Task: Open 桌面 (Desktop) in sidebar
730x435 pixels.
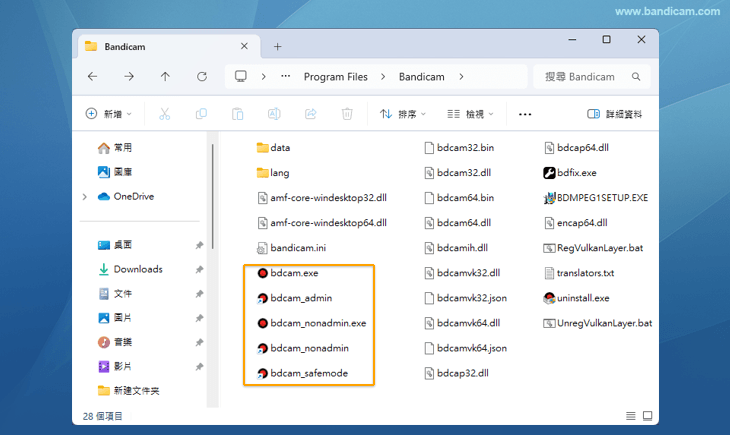Action: point(115,245)
